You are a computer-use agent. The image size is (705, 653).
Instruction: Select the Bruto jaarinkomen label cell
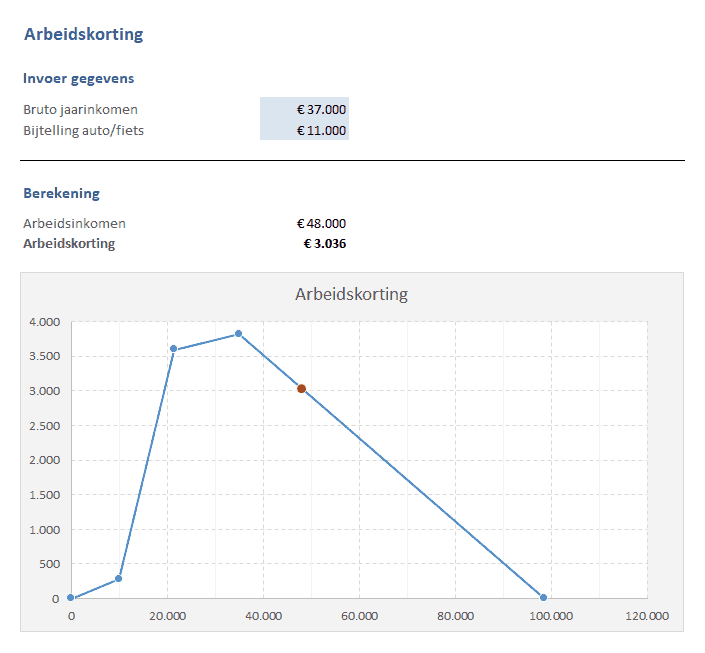(81, 109)
